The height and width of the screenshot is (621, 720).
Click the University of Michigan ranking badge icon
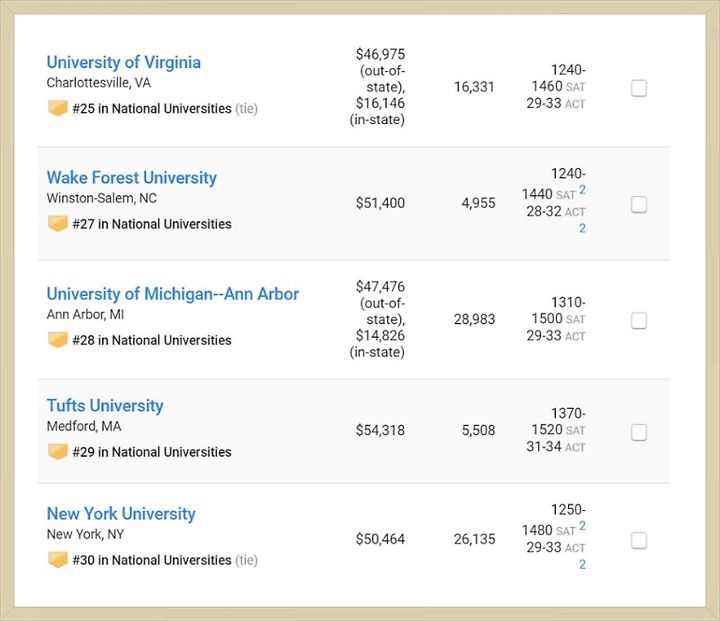tap(58, 340)
